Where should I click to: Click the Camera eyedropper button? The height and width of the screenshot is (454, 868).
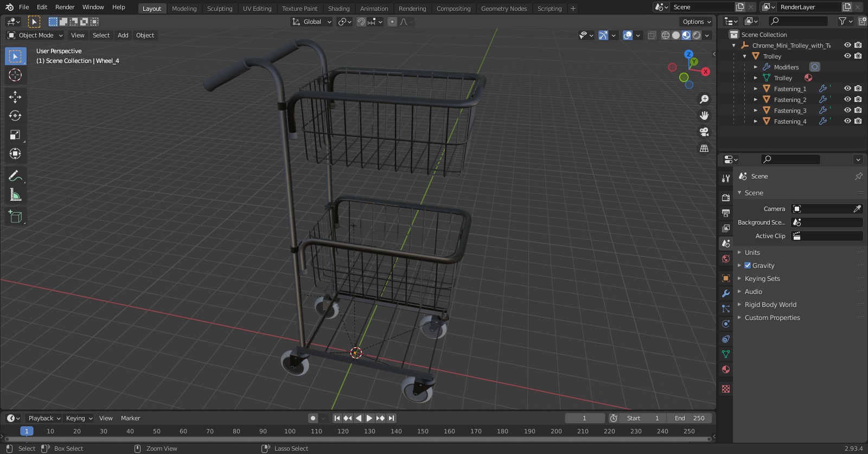857,209
